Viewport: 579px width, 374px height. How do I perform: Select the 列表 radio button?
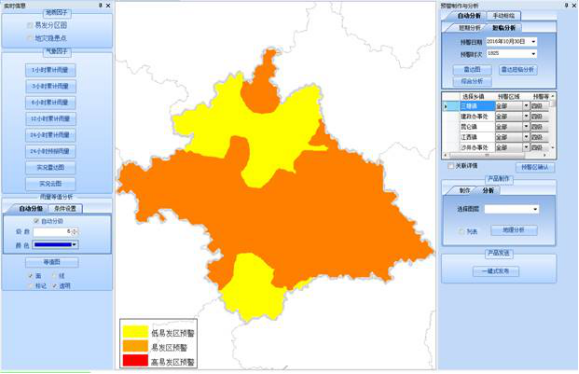(x=462, y=231)
